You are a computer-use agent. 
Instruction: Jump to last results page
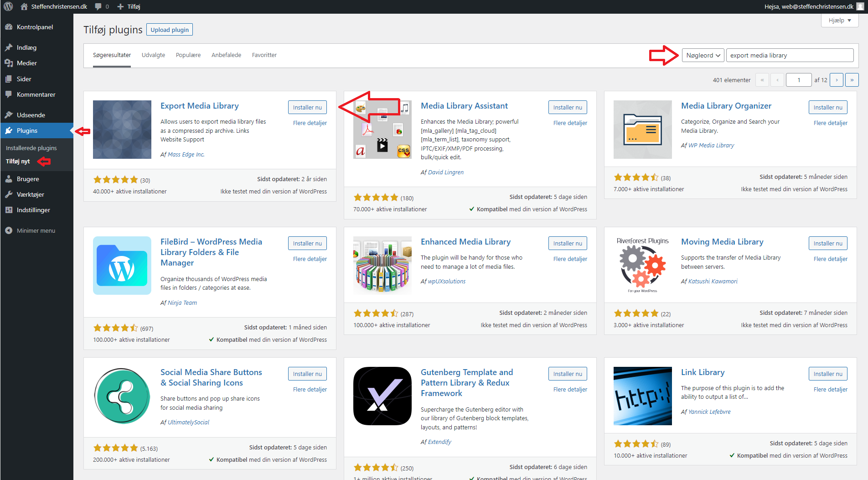click(852, 80)
